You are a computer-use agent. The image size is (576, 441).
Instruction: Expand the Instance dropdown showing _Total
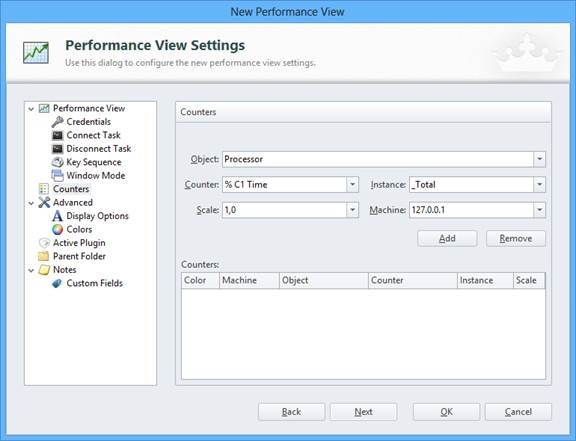tap(478, 184)
